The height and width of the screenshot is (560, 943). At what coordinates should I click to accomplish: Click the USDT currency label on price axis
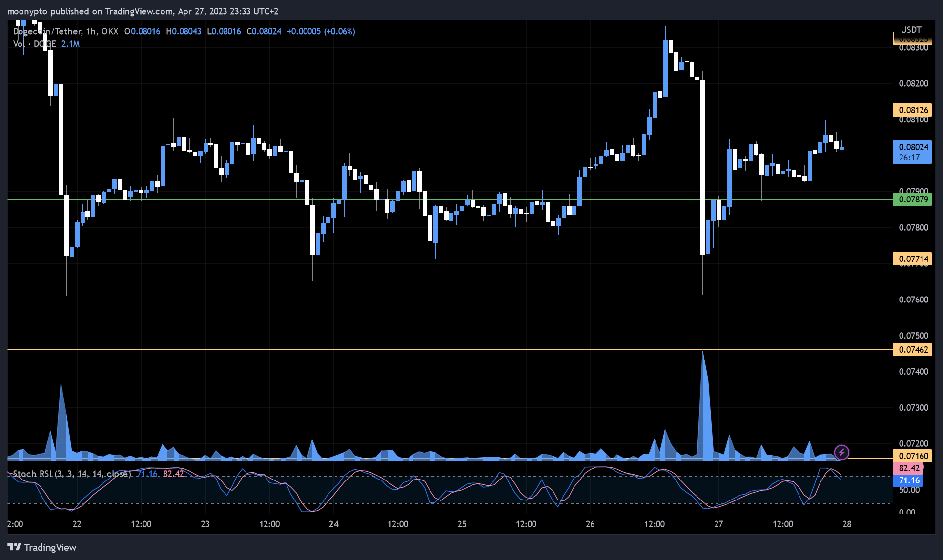coord(911,30)
